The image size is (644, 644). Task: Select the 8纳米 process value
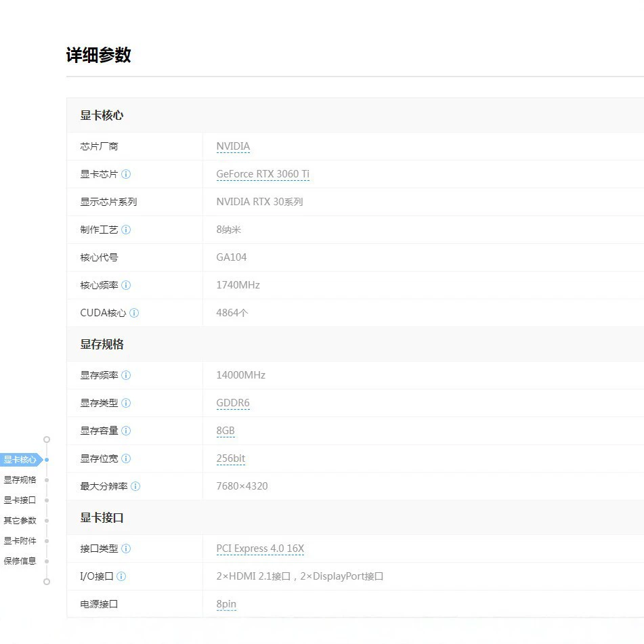228,230
